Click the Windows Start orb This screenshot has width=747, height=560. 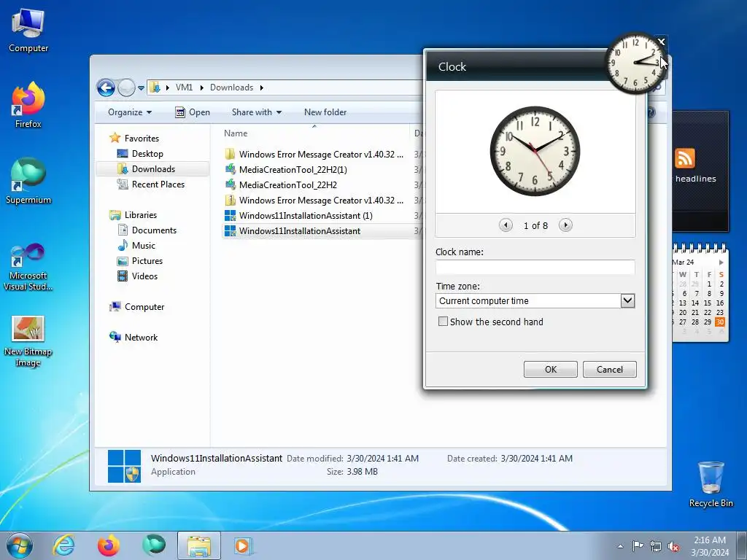pyautogui.click(x=20, y=545)
